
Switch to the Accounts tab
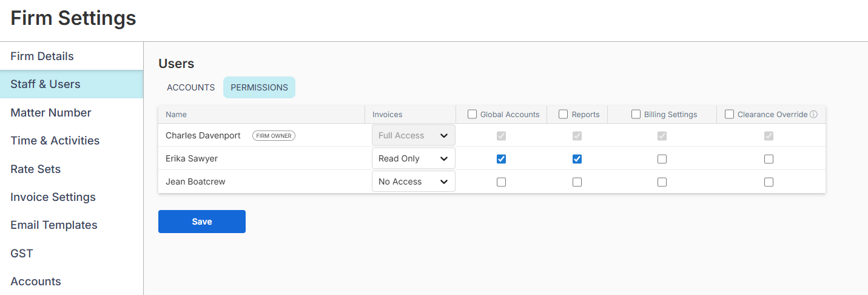point(190,87)
